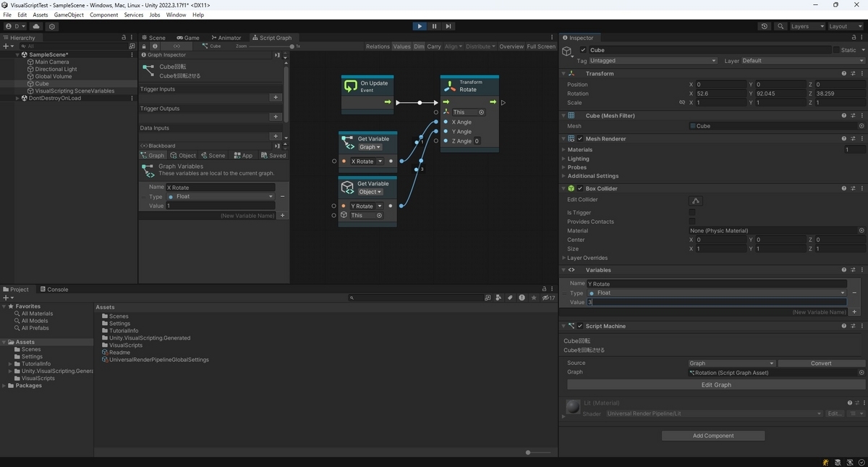Add a Trigger Outputs entry with plus
The image size is (868, 467).
276,117
